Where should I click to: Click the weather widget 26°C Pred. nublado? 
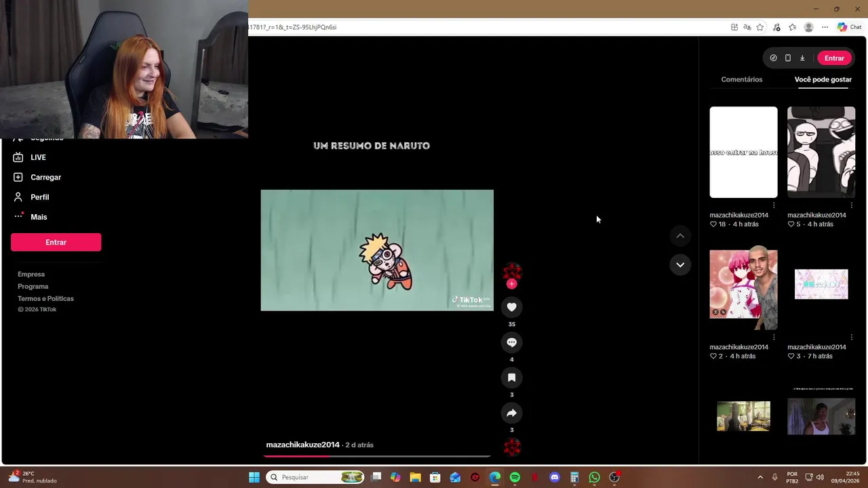(33, 477)
